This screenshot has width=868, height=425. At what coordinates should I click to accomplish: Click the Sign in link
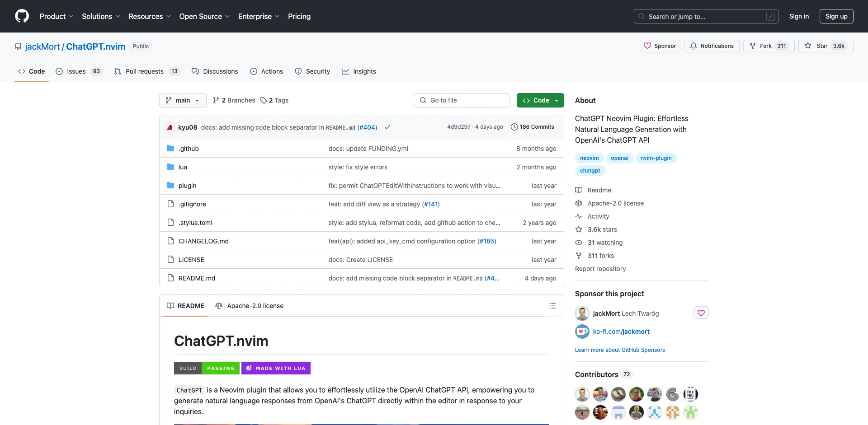coord(799,16)
